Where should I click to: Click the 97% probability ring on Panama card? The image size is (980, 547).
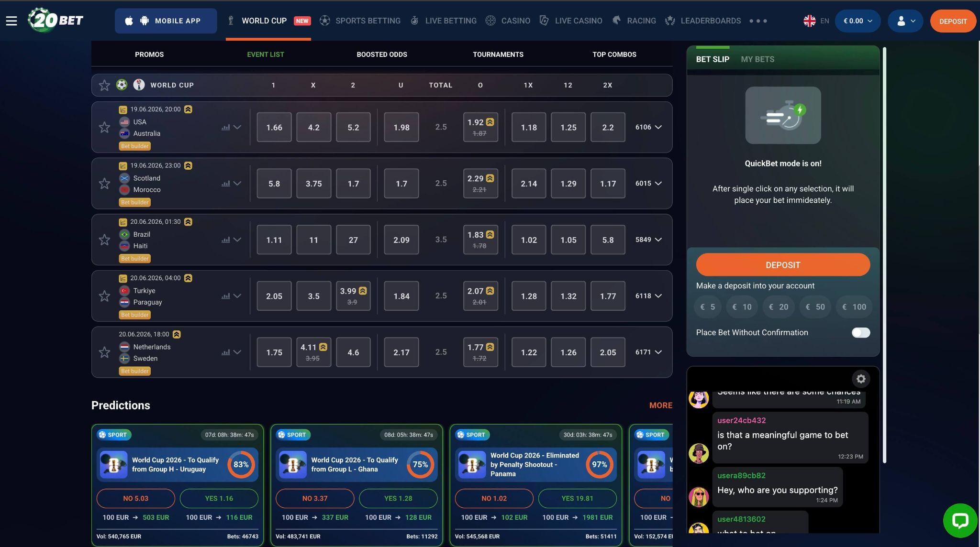tap(599, 465)
